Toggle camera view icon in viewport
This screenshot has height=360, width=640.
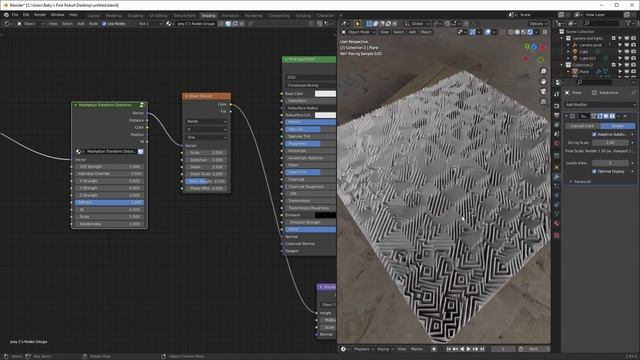coord(543,91)
